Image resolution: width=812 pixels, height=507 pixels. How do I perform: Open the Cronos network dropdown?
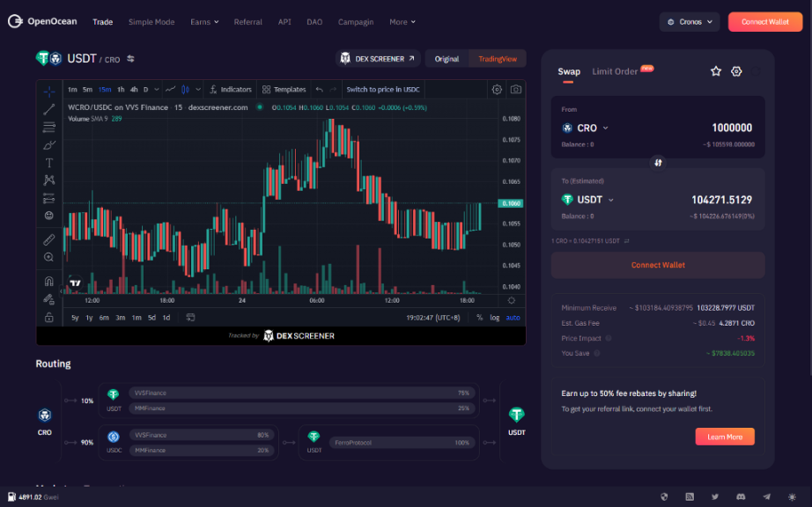[689, 22]
